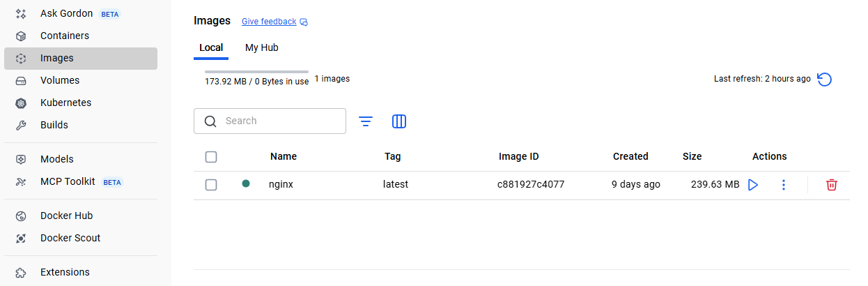Go to Kubernetes section
This screenshot has height=286, width=868.
[x=81, y=103]
